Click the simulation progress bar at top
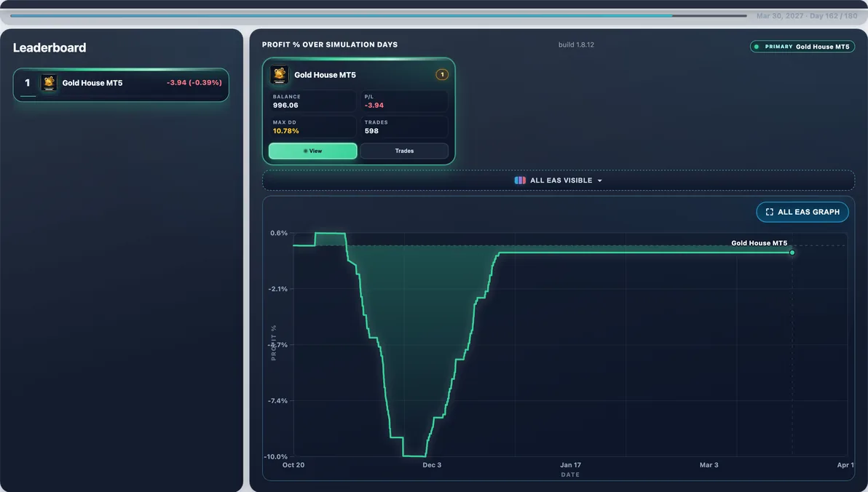This screenshot has width=868, height=492. 379,15
